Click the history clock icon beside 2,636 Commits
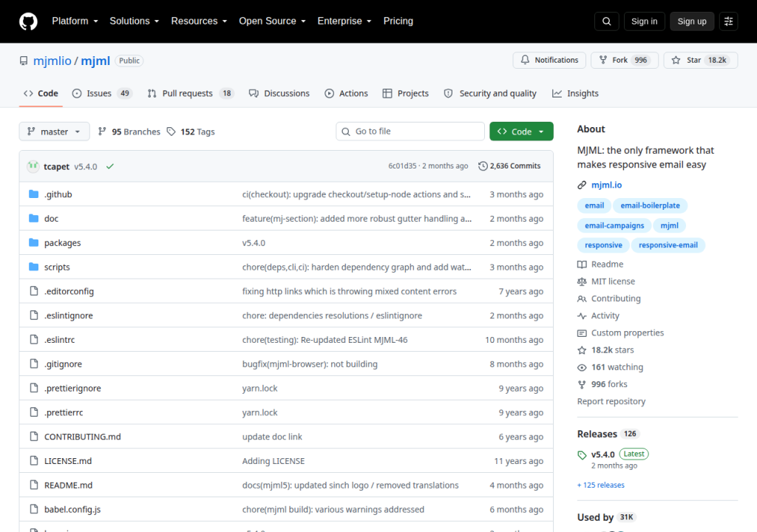The height and width of the screenshot is (532, 757). tap(483, 166)
